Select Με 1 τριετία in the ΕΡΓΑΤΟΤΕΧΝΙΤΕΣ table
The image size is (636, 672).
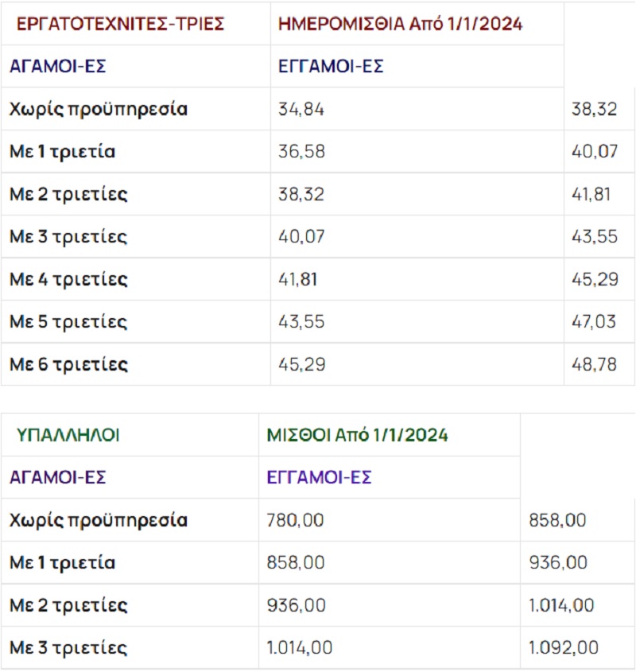pyautogui.click(x=62, y=152)
